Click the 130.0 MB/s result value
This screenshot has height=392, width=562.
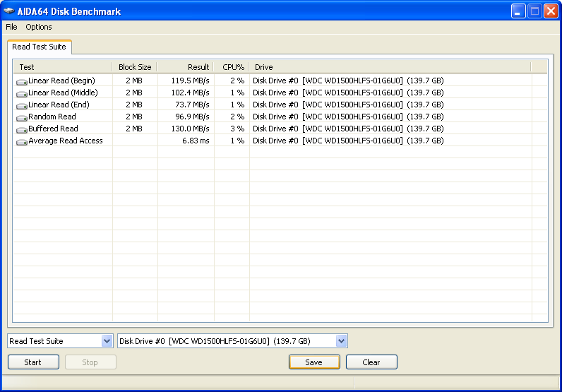point(190,129)
